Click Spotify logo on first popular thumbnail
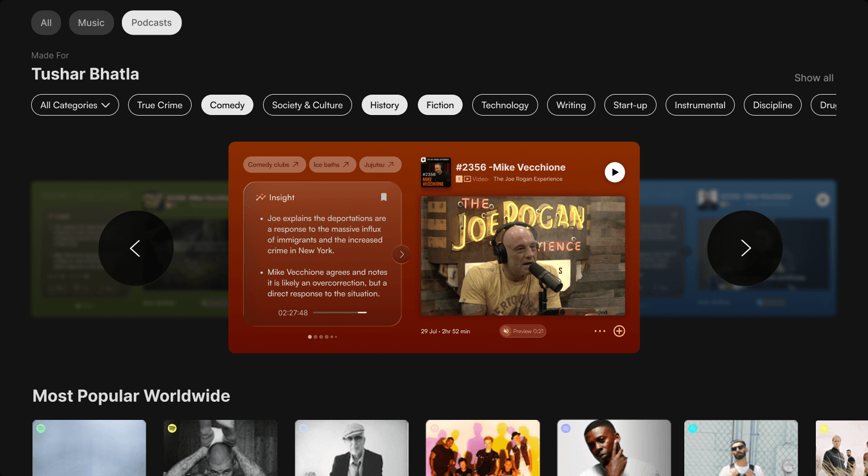The height and width of the screenshot is (476, 868). pos(41,428)
